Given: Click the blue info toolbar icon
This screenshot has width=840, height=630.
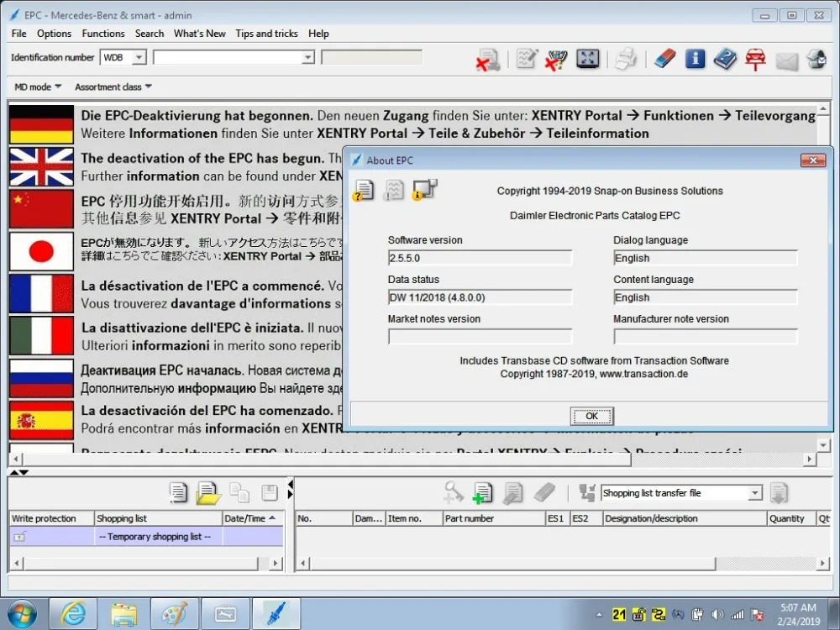Looking at the screenshot, I should click(695, 59).
